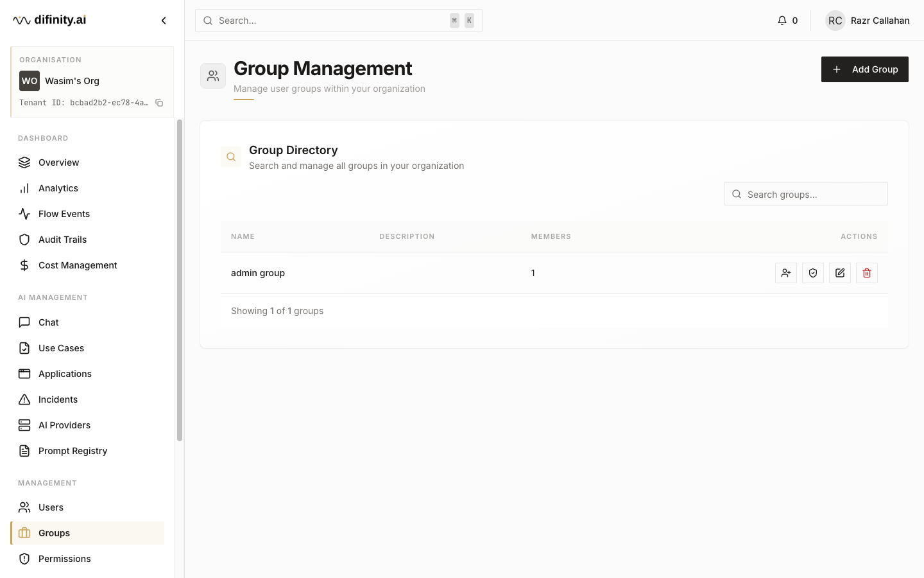
Task: Click the Wasim's Org name
Action: click(72, 81)
